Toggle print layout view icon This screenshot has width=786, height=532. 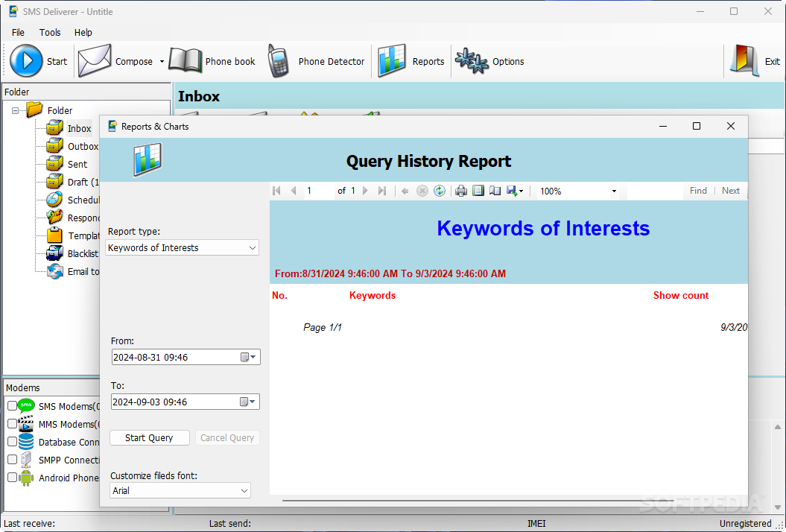coord(478,191)
